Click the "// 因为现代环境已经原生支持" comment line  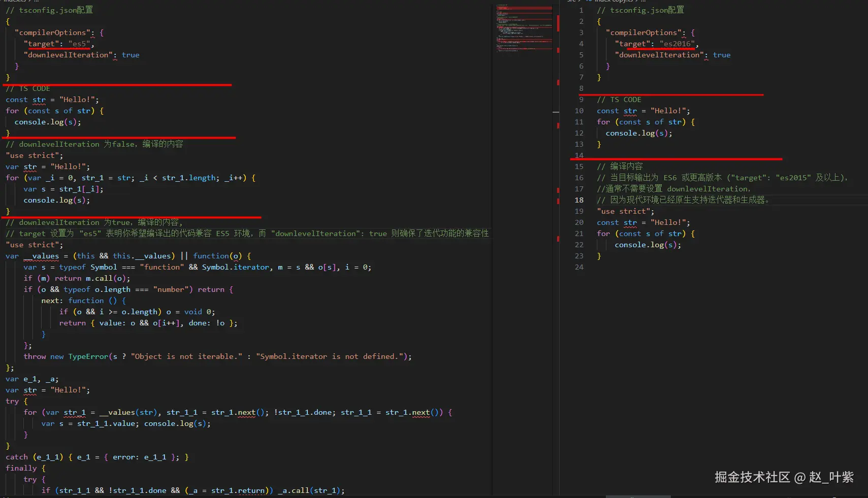tap(683, 200)
